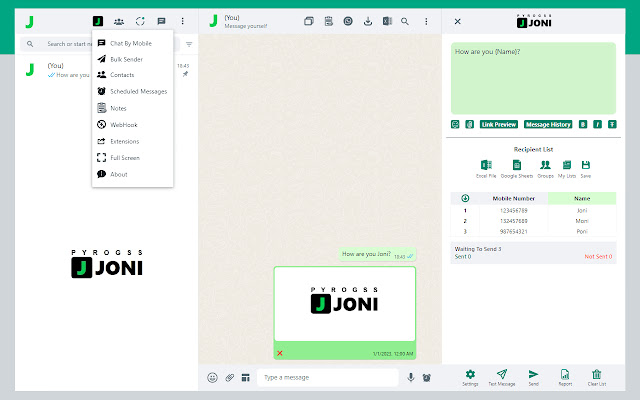Record voice message microphone icon
The width and height of the screenshot is (640, 400).
411,378
